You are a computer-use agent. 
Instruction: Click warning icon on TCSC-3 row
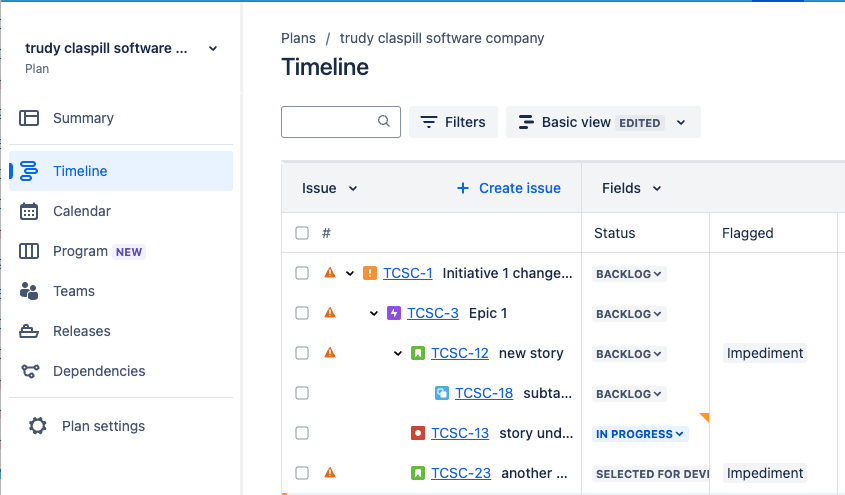pos(330,312)
